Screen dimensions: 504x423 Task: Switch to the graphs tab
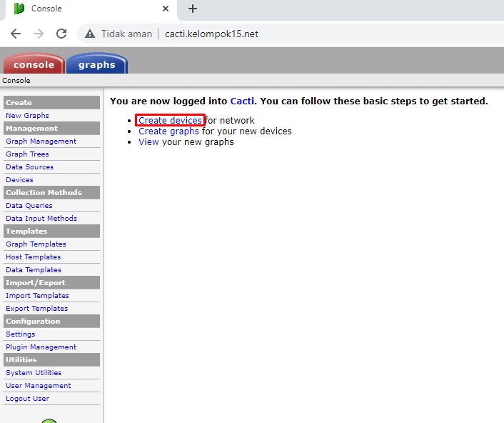97,64
